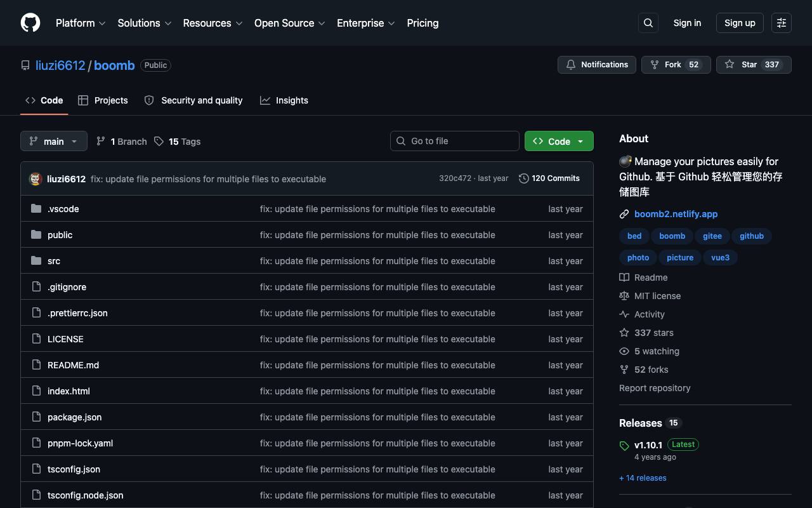
Task: View the 15 Tags link
Action: (177, 141)
